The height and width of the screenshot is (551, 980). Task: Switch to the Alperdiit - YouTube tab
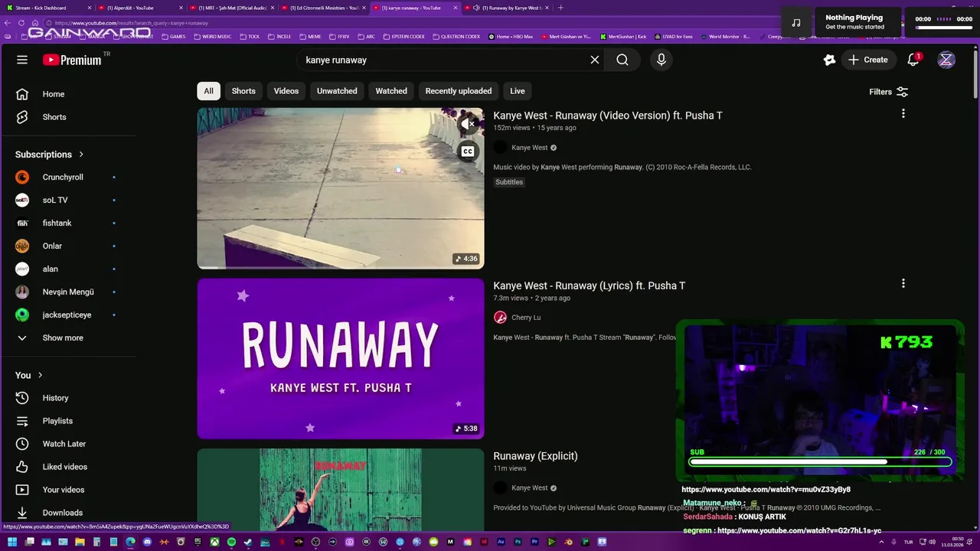138,8
